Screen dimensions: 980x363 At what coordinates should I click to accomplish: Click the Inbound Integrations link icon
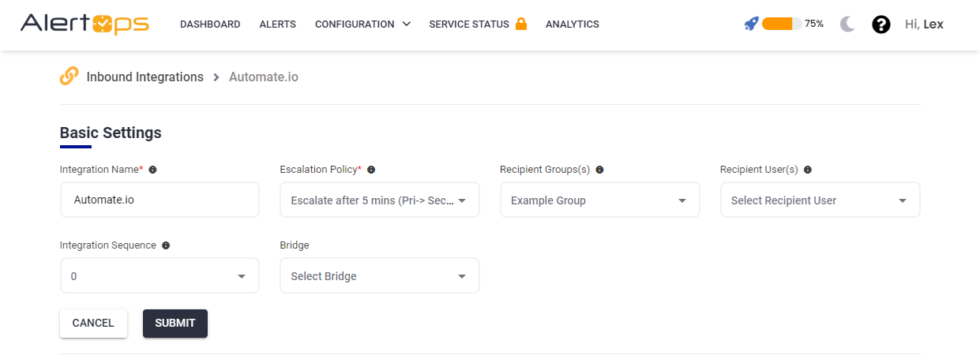click(x=69, y=77)
